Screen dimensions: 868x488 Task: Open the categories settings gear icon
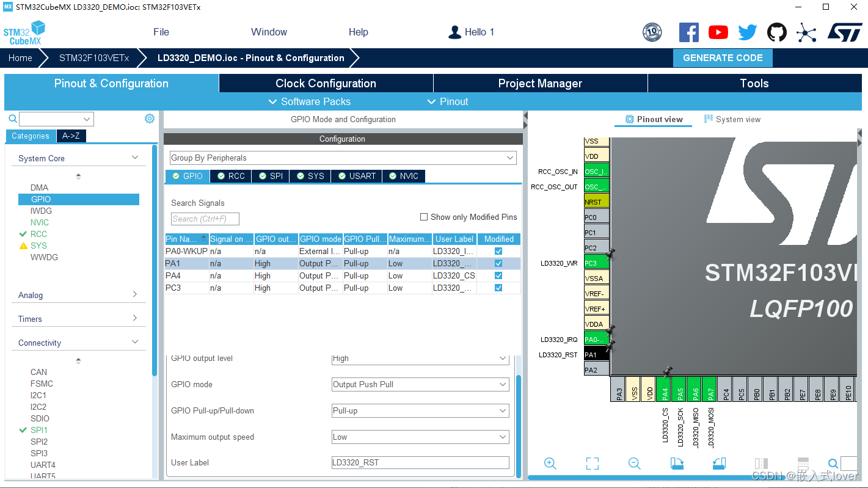point(150,118)
